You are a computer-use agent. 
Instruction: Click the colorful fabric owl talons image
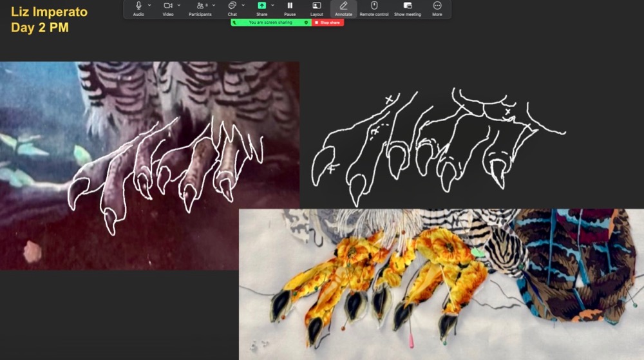tap(441, 283)
